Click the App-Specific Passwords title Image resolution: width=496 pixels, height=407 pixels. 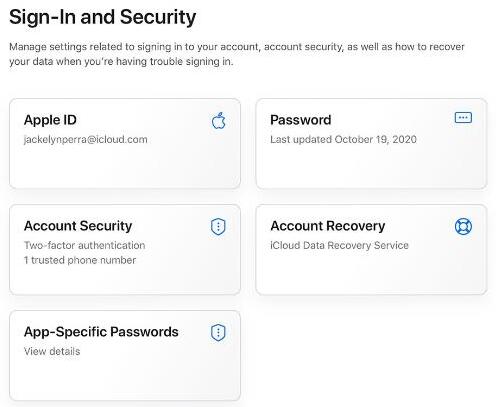click(101, 332)
